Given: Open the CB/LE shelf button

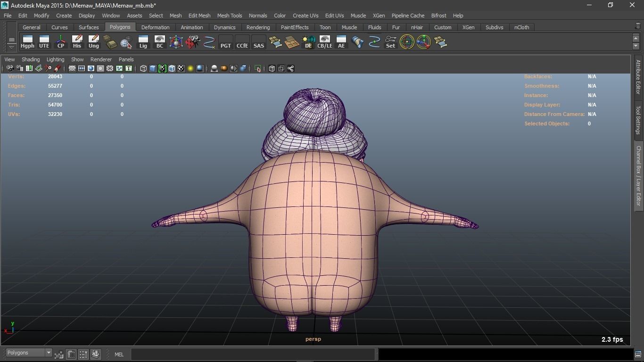Looking at the screenshot, I should tap(325, 42).
